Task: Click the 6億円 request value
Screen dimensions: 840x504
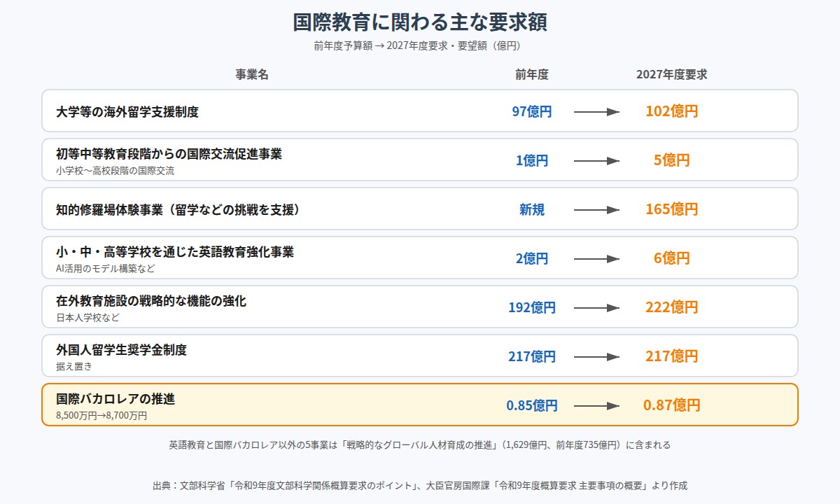Action: point(672,258)
